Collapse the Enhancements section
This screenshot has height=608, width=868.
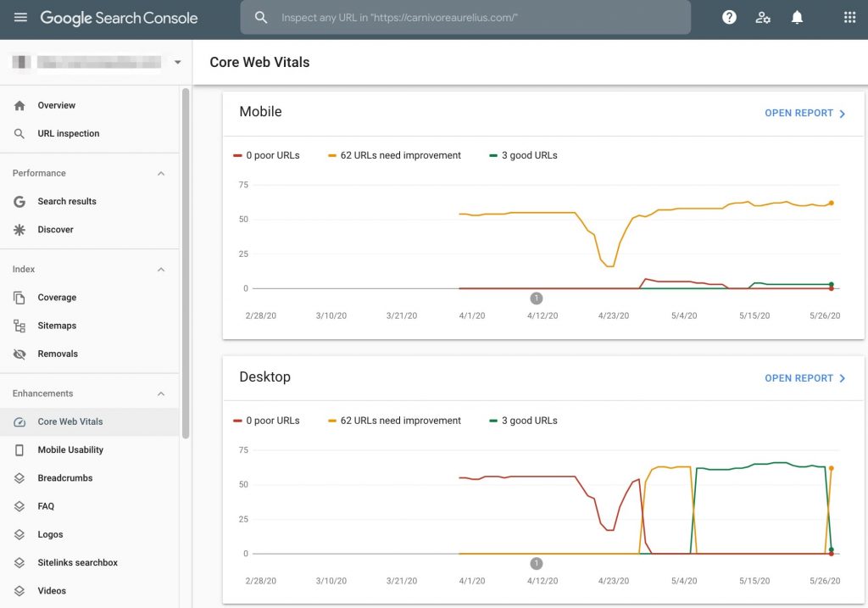161,393
